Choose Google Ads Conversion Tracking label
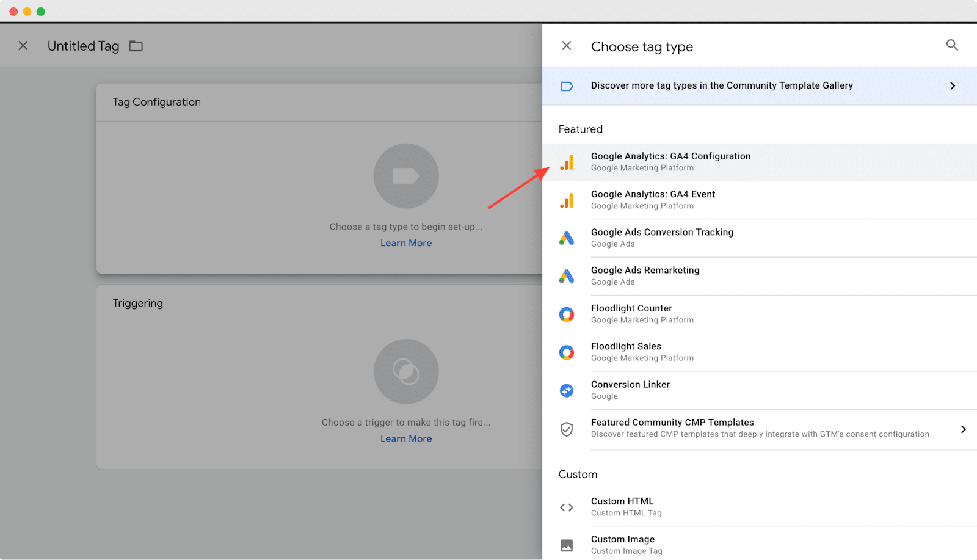 pyautogui.click(x=662, y=232)
